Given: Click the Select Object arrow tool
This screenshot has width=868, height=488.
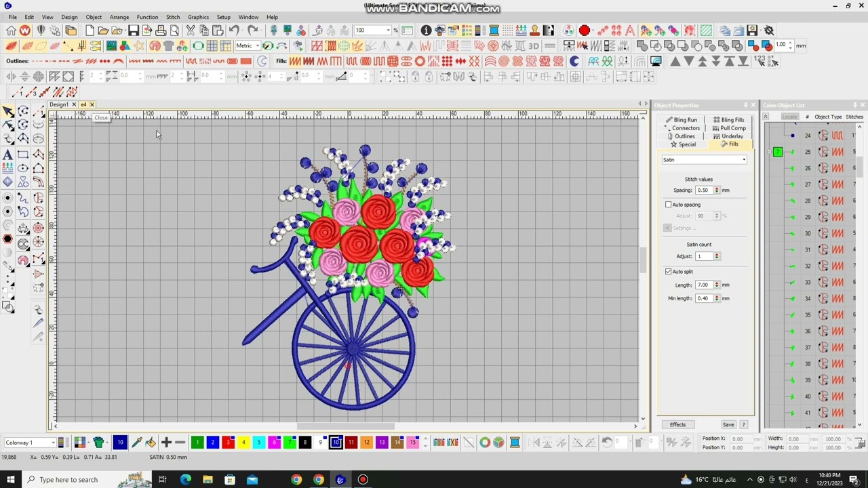Looking at the screenshot, I should pyautogui.click(x=7, y=112).
